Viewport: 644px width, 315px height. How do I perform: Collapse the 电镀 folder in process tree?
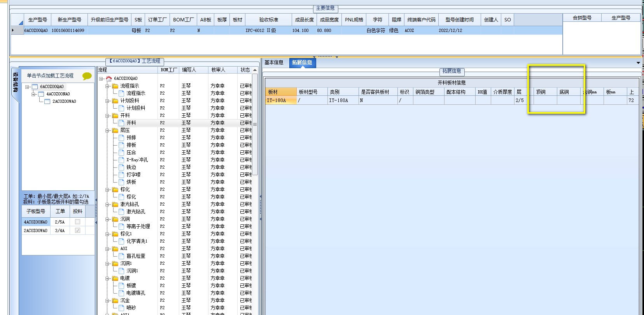click(x=107, y=278)
